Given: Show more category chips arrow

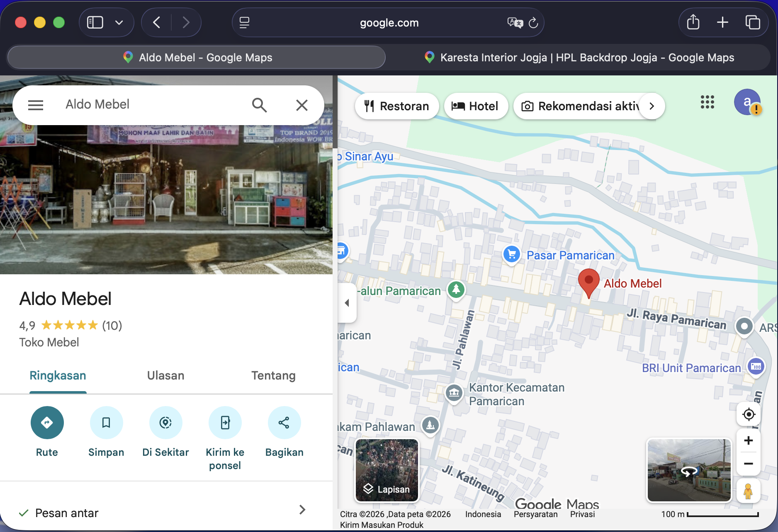Looking at the screenshot, I should [652, 106].
